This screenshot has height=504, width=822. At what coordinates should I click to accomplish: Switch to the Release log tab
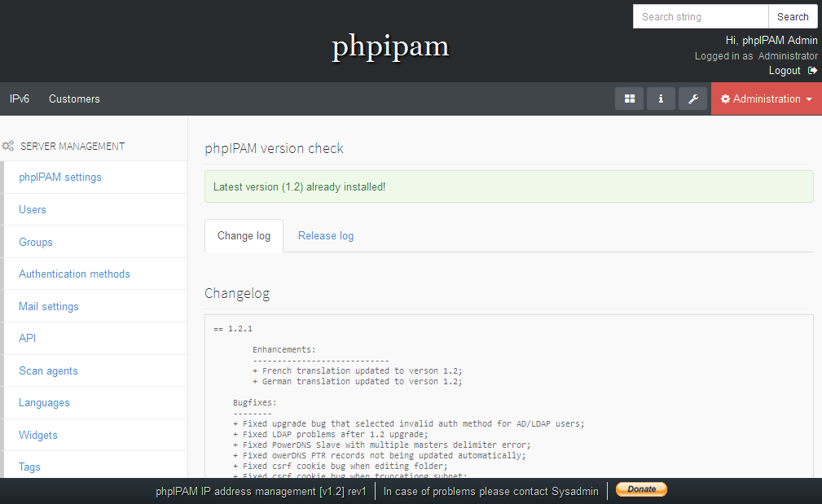(326, 236)
